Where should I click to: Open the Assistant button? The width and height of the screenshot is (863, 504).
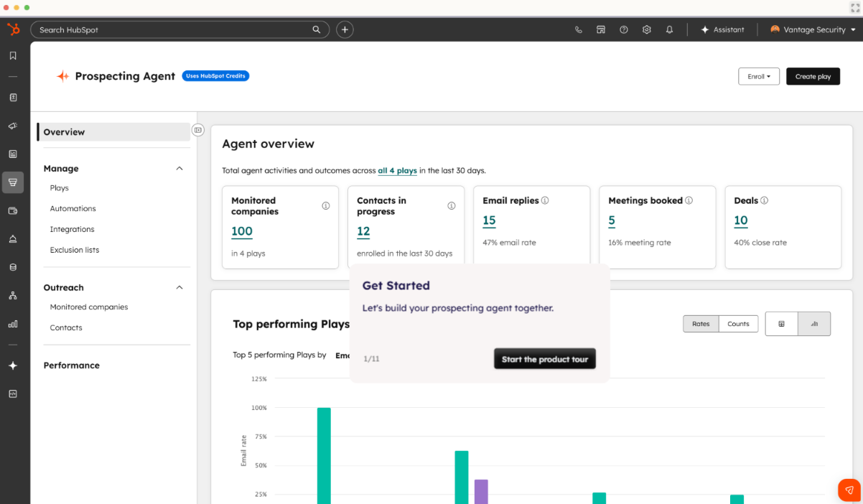(x=722, y=29)
